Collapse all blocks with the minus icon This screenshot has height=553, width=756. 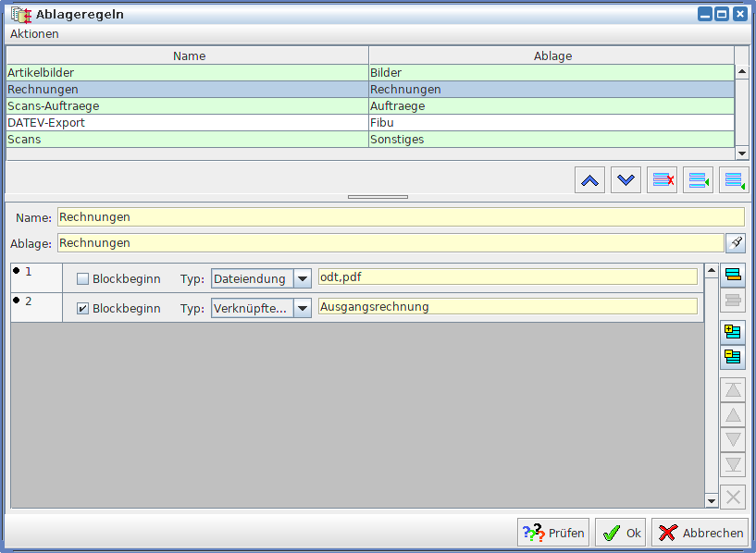click(x=733, y=357)
